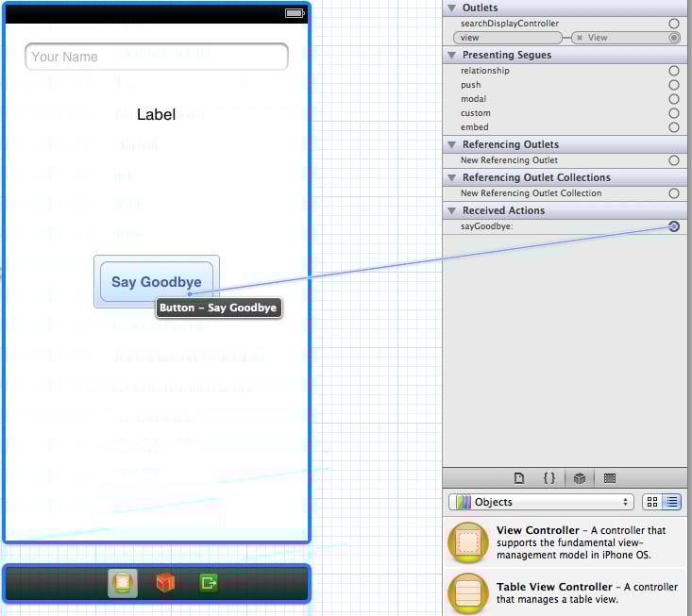
Task: Click the Your Name text field
Action: pyautogui.click(x=157, y=57)
